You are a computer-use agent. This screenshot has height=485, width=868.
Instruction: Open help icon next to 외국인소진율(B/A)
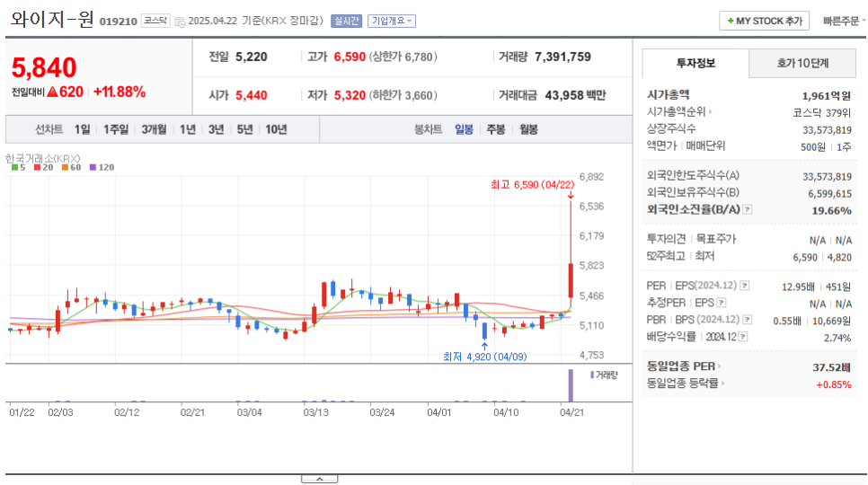[x=748, y=209]
